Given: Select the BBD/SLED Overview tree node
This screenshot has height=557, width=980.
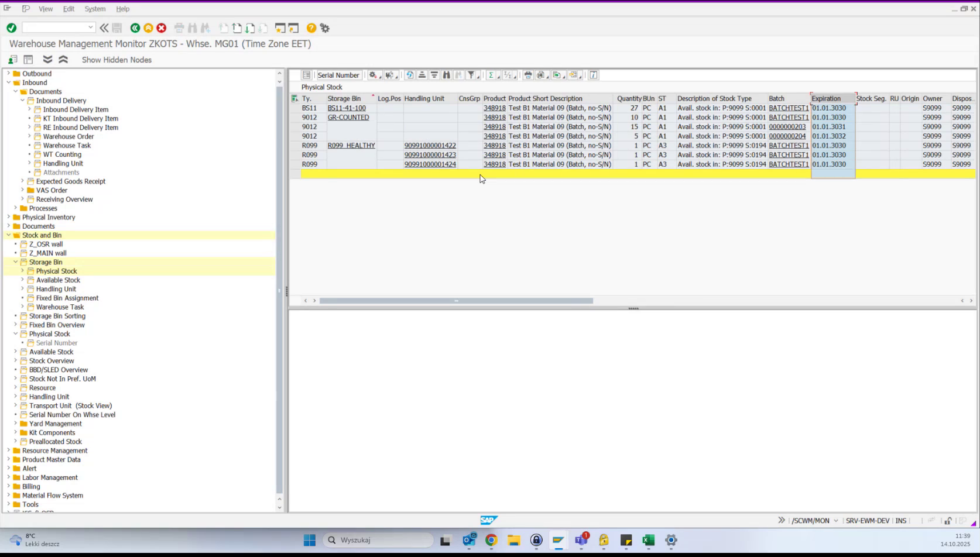Looking at the screenshot, I should point(59,370).
